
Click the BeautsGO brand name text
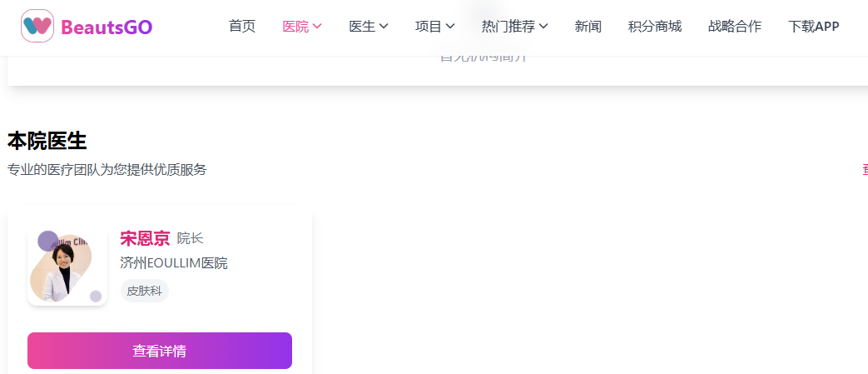(107, 27)
